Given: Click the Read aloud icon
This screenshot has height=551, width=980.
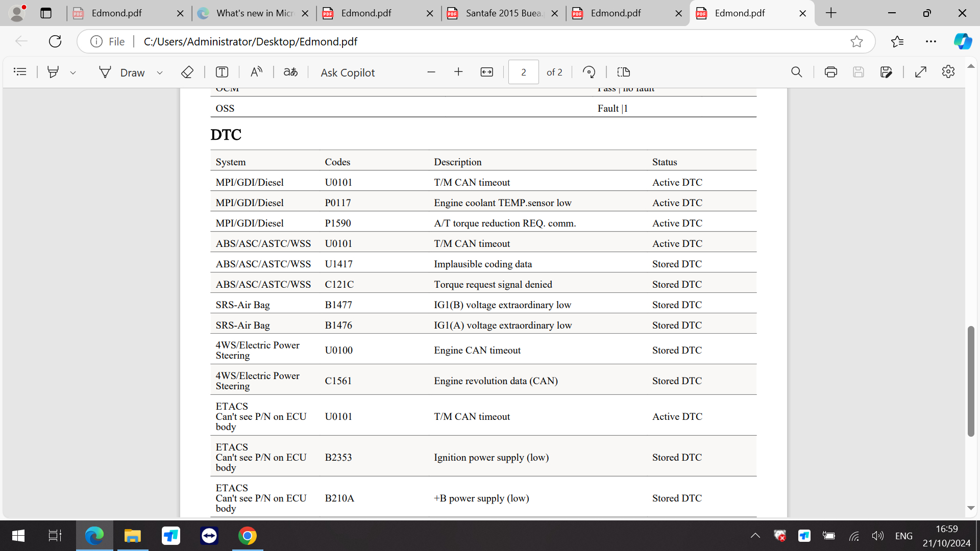Looking at the screenshot, I should coord(256,72).
